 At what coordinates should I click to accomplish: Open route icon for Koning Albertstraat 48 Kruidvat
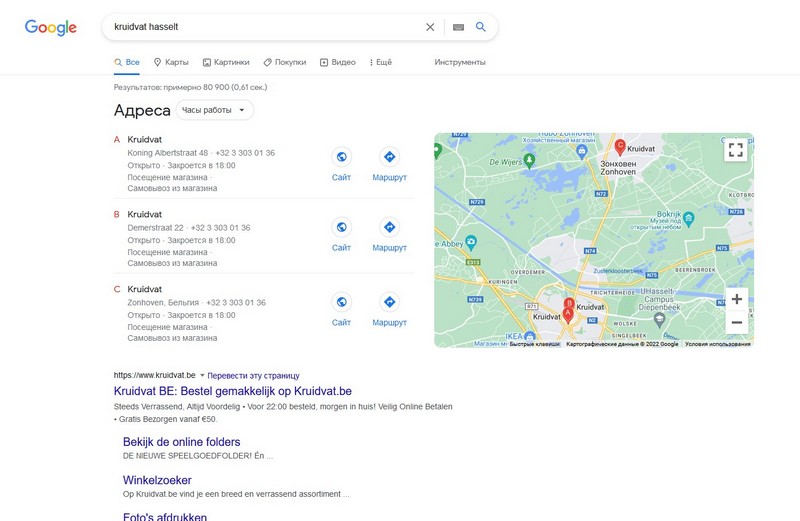click(389, 157)
